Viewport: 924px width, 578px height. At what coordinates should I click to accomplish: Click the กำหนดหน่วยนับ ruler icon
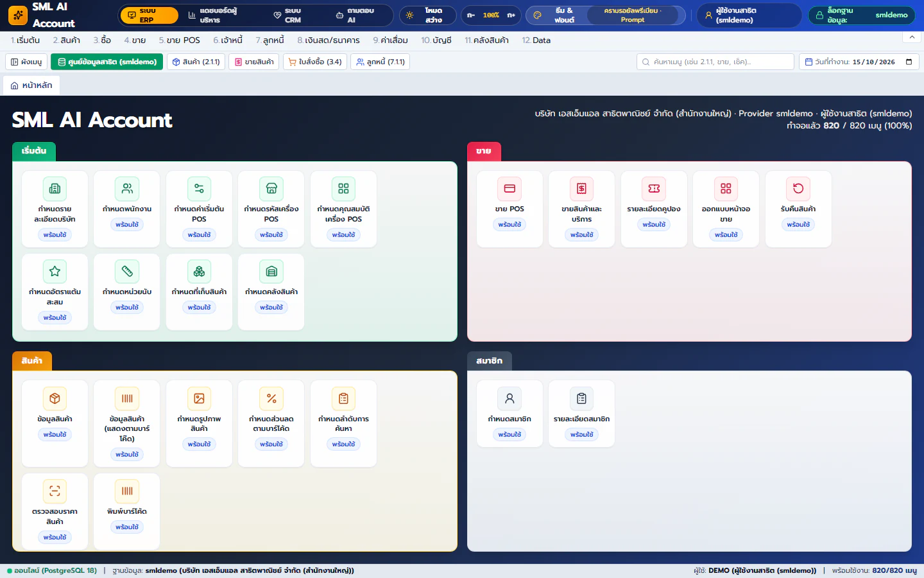tap(127, 272)
